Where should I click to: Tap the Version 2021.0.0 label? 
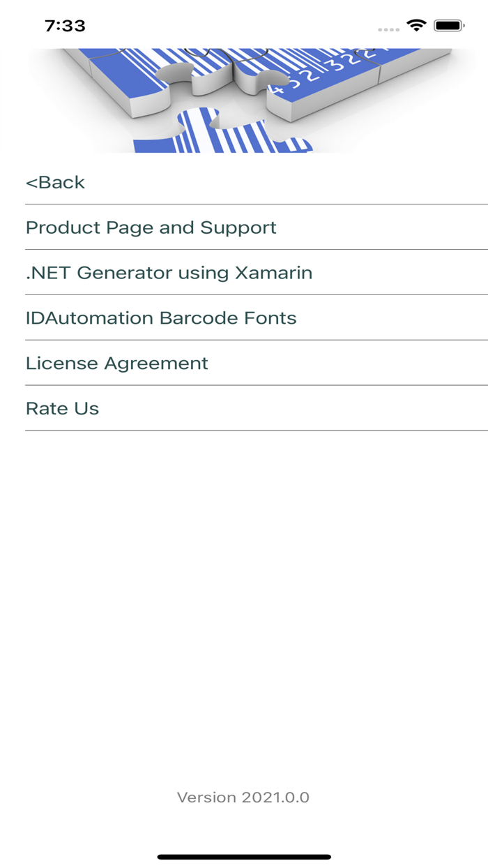tap(243, 797)
